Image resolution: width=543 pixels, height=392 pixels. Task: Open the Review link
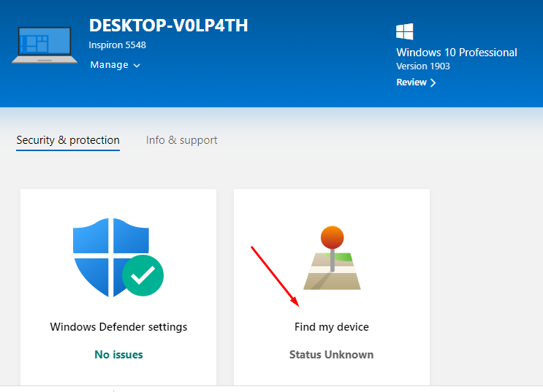click(416, 82)
